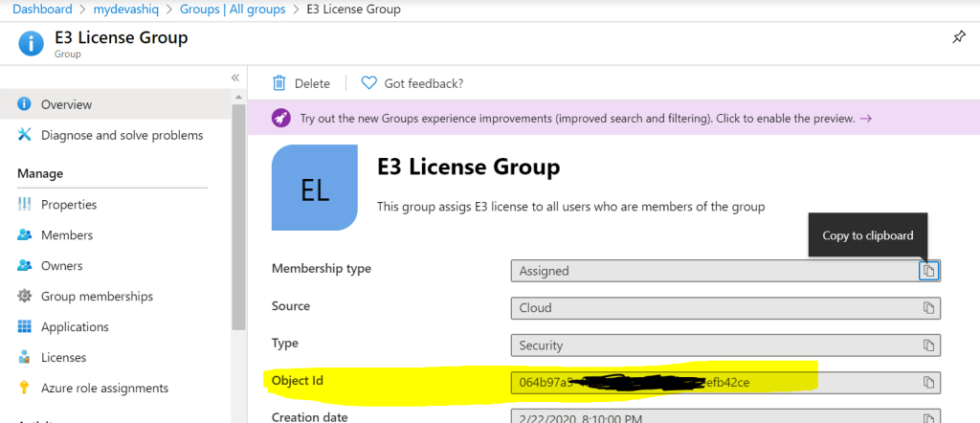Copy Membership type value to clipboard
980x423 pixels.
927,271
